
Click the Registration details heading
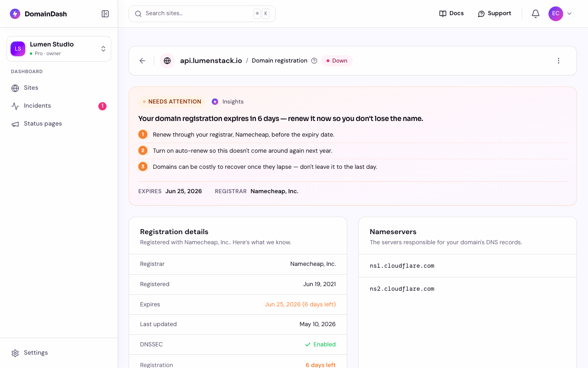point(174,232)
